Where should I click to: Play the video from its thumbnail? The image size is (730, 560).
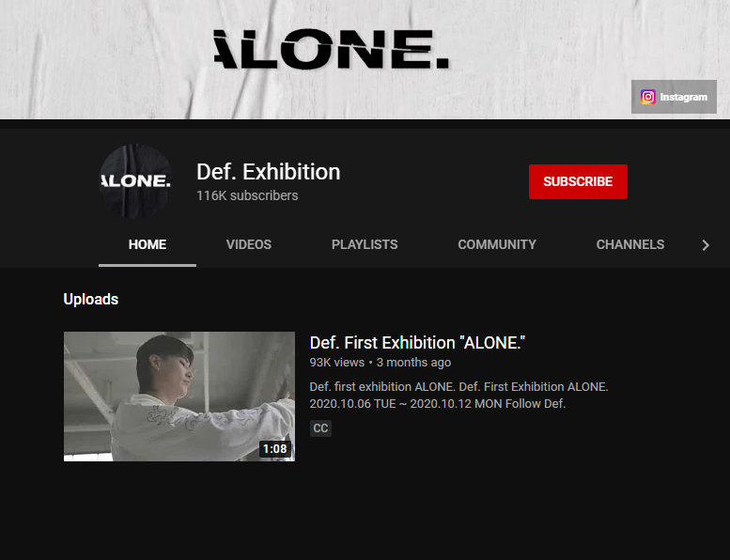coord(179,397)
